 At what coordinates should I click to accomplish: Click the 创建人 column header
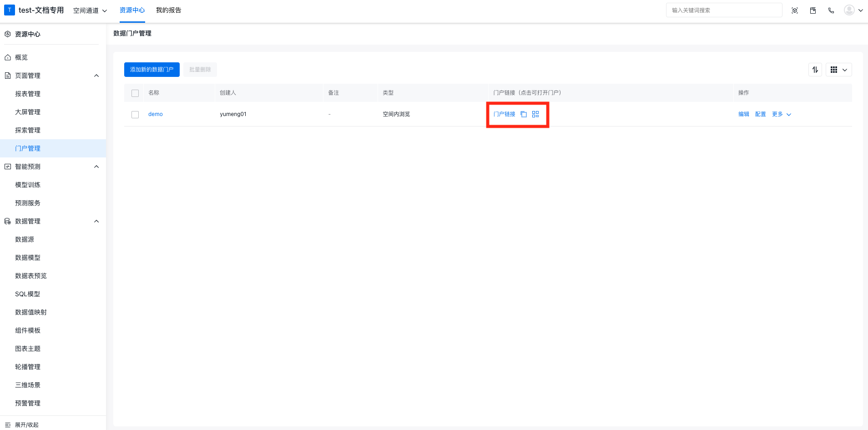coord(228,93)
